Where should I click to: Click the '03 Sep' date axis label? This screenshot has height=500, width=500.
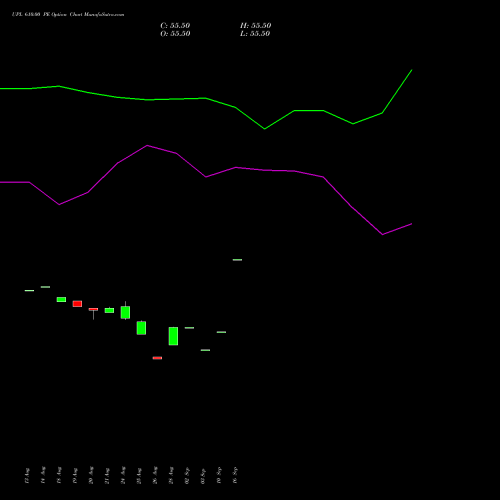pyautogui.click(x=203, y=475)
